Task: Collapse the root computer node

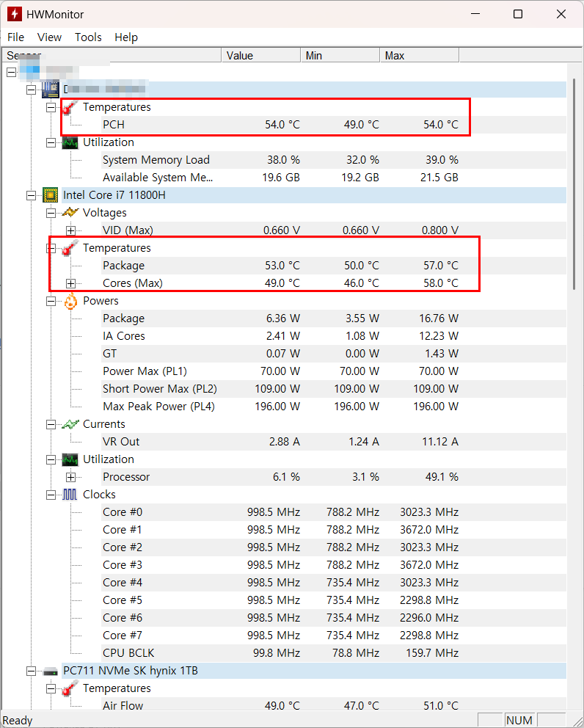Action: [12, 72]
